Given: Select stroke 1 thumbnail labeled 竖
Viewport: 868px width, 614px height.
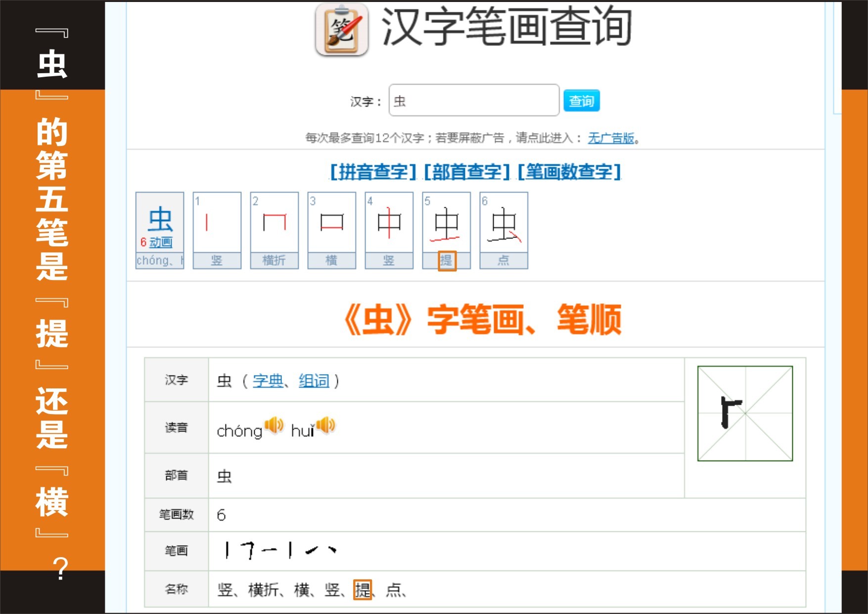Looking at the screenshot, I should coord(217,230).
